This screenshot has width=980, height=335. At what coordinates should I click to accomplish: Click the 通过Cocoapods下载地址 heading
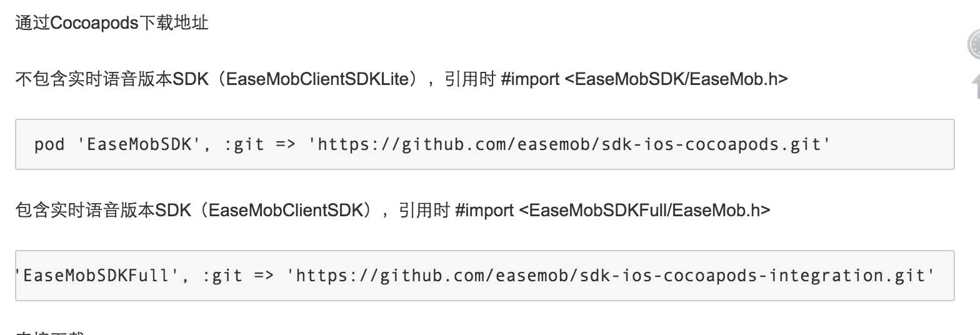coord(112,24)
